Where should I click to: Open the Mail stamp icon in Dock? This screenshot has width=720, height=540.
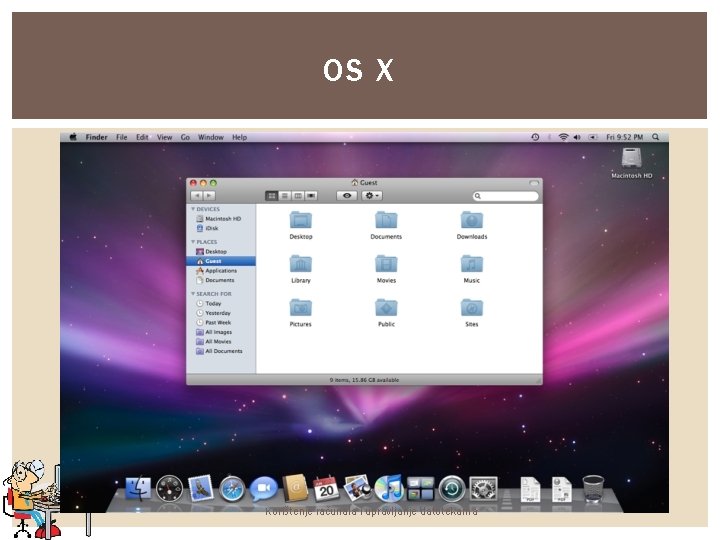(x=201, y=489)
